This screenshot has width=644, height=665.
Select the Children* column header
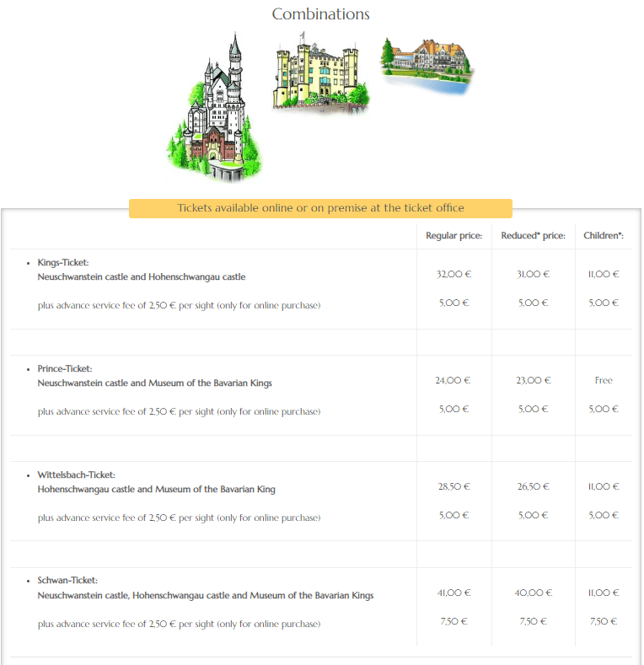[x=604, y=236]
